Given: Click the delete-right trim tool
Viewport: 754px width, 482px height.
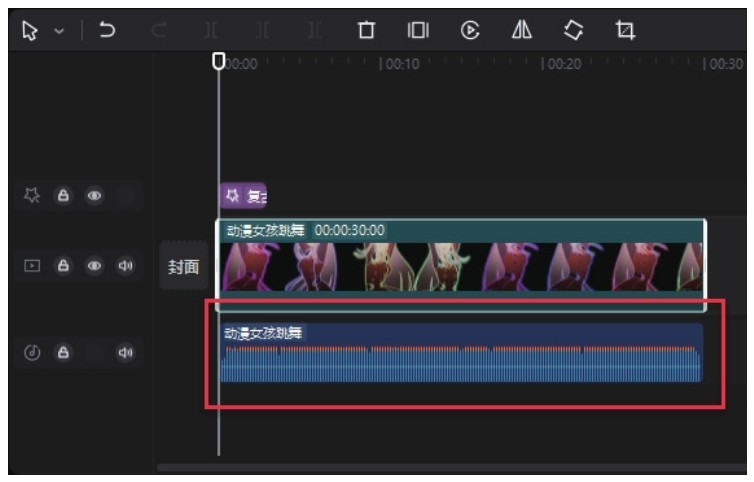Looking at the screenshot, I should (x=314, y=30).
